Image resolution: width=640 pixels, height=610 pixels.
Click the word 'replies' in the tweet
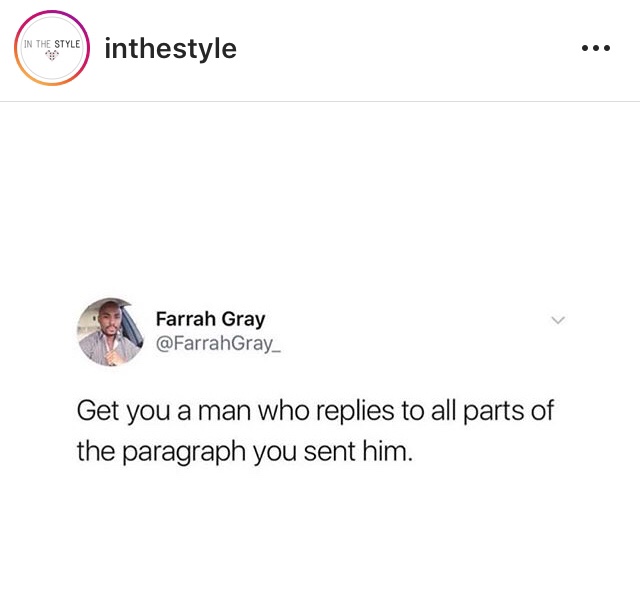click(355, 411)
